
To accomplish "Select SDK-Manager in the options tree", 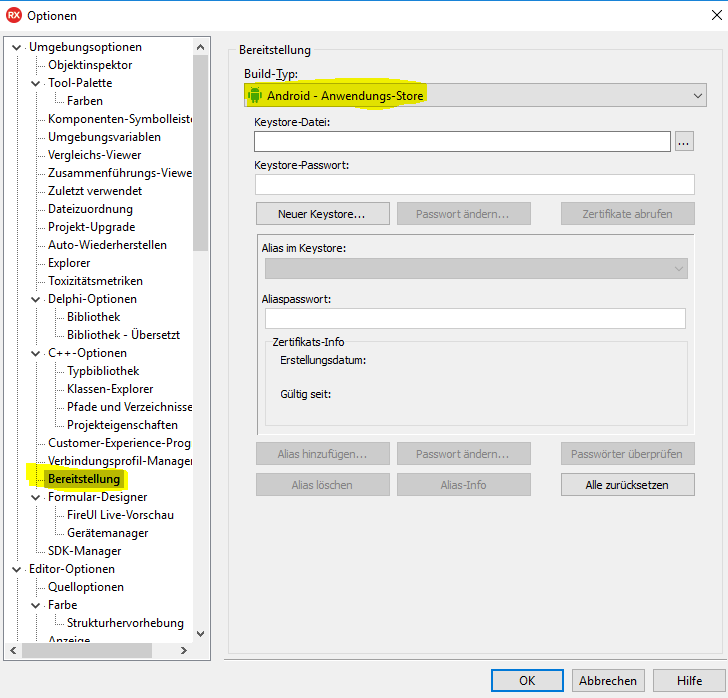I will coord(84,551).
